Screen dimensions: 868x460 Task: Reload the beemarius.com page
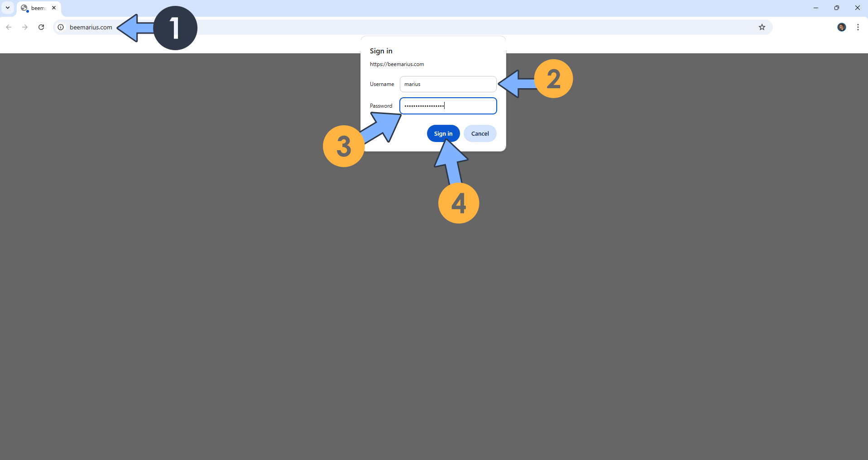[41, 27]
